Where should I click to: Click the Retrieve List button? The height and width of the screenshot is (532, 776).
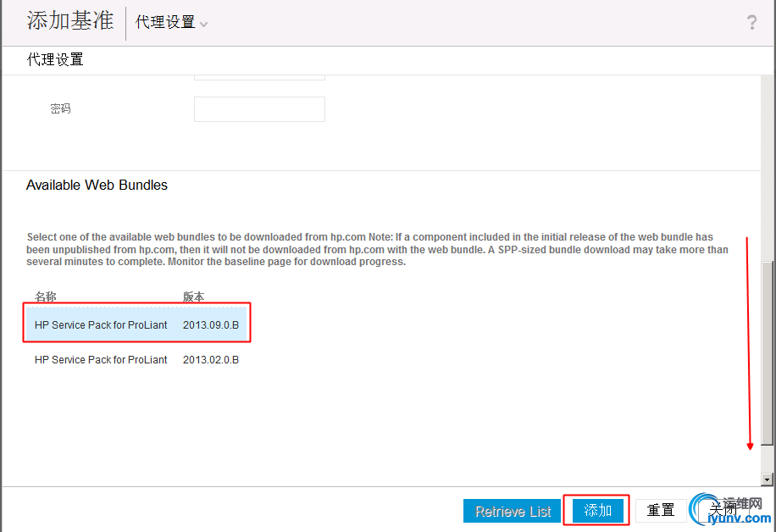pos(513,511)
